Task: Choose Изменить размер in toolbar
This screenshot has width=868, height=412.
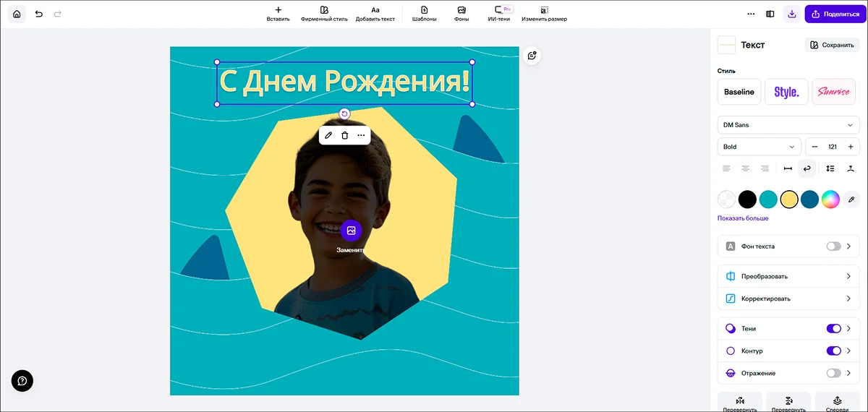Action: click(x=544, y=14)
